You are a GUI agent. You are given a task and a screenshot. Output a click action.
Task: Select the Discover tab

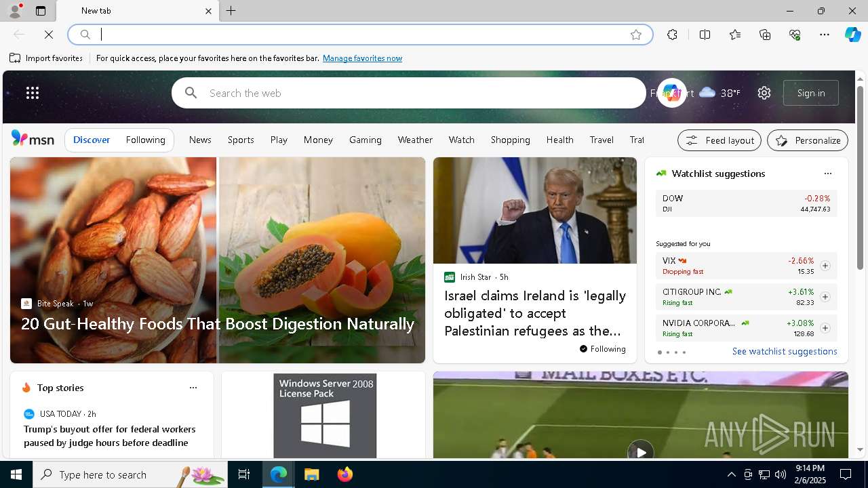92,140
